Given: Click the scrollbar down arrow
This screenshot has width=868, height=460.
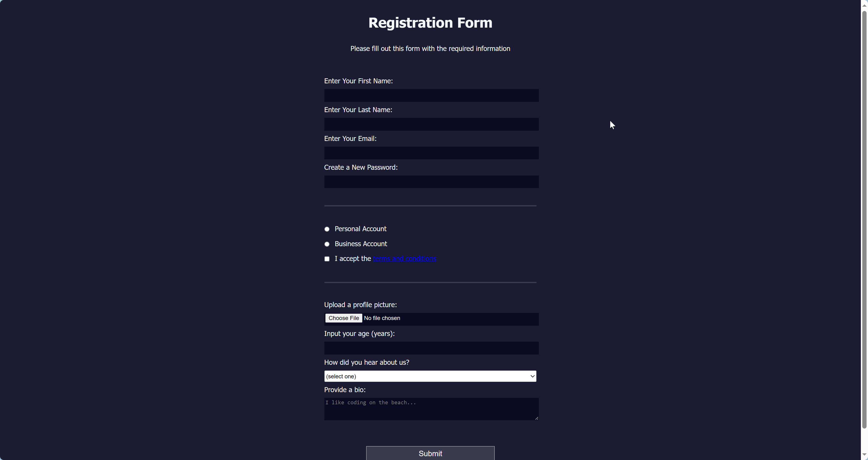Looking at the screenshot, I should (x=864, y=454).
